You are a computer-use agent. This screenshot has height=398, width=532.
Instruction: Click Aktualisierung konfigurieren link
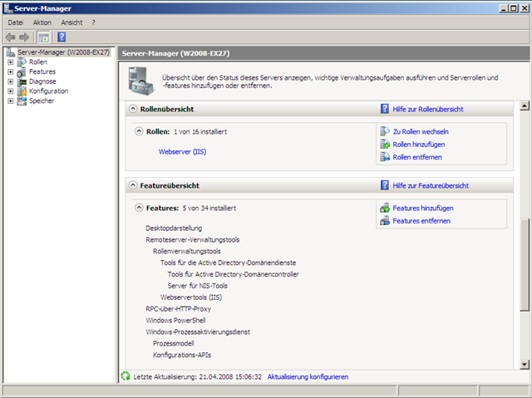click(308, 376)
